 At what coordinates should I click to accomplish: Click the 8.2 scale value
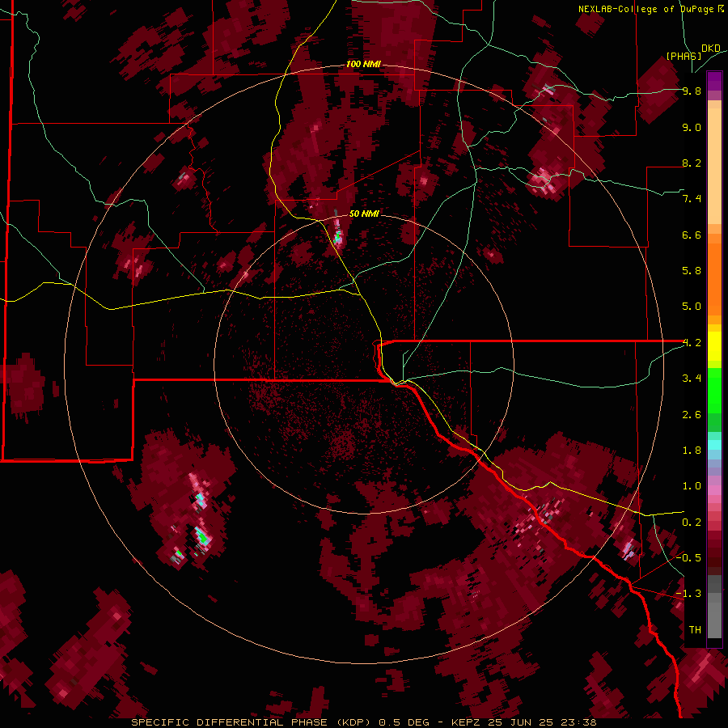coord(692,163)
